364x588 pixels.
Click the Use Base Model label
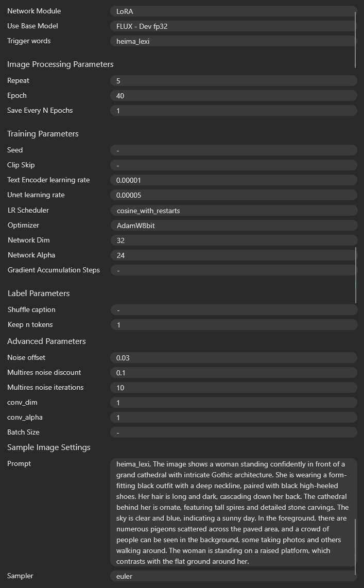coord(32,26)
